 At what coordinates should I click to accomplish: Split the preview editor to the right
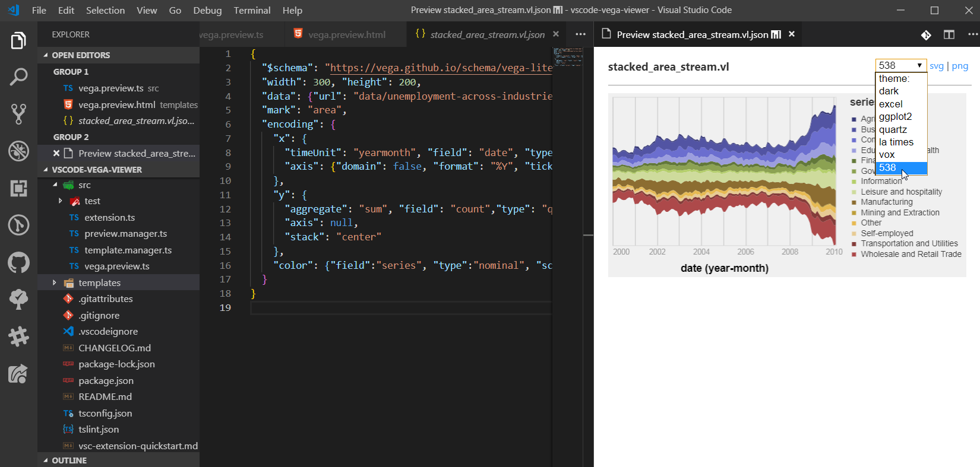pyautogui.click(x=949, y=35)
